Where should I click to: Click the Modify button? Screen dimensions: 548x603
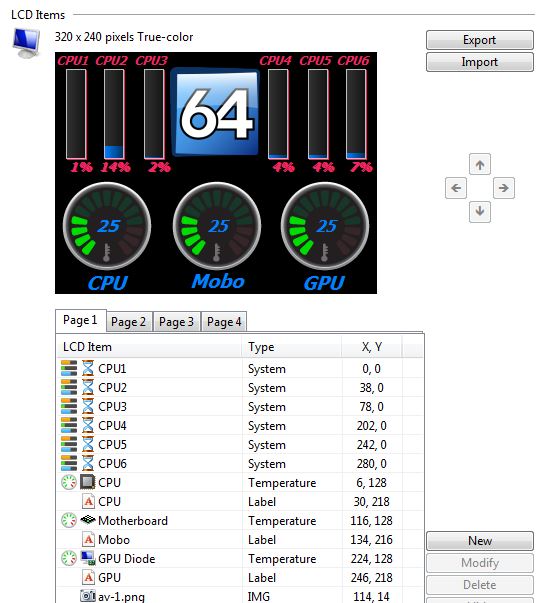tap(480, 563)
